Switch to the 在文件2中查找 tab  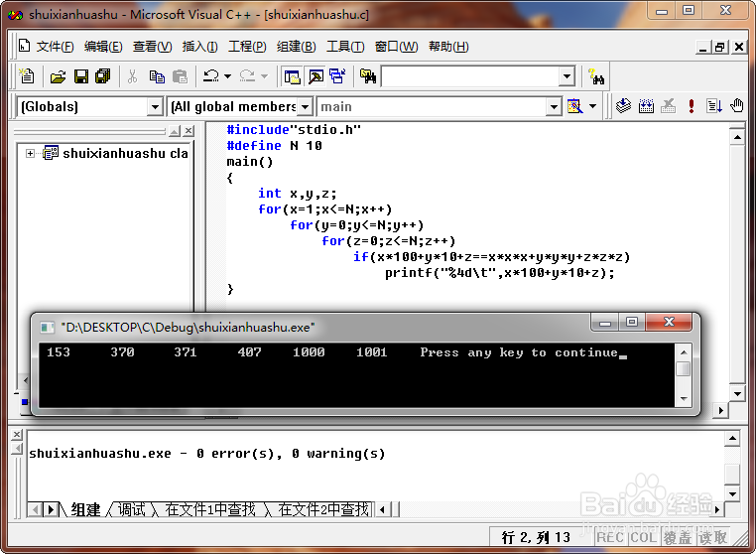click(x=323, y=509)
